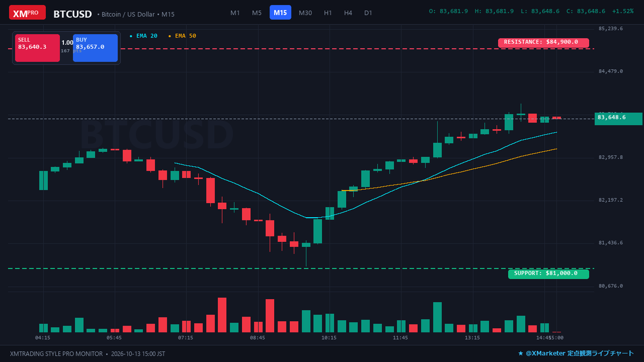Click the +1.52% change value
This screenshot has height=362, width=644.
click(x=623, y=11)
